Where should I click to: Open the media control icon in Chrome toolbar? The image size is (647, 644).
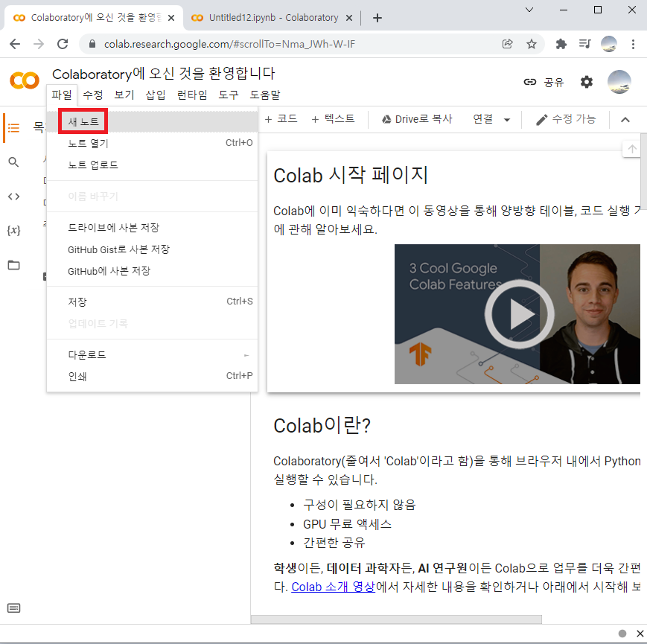[584, 44]
